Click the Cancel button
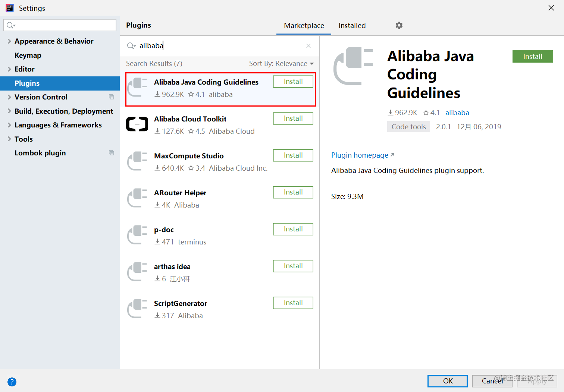This screenshot has width=564, height=392. [x=492, y=381]
